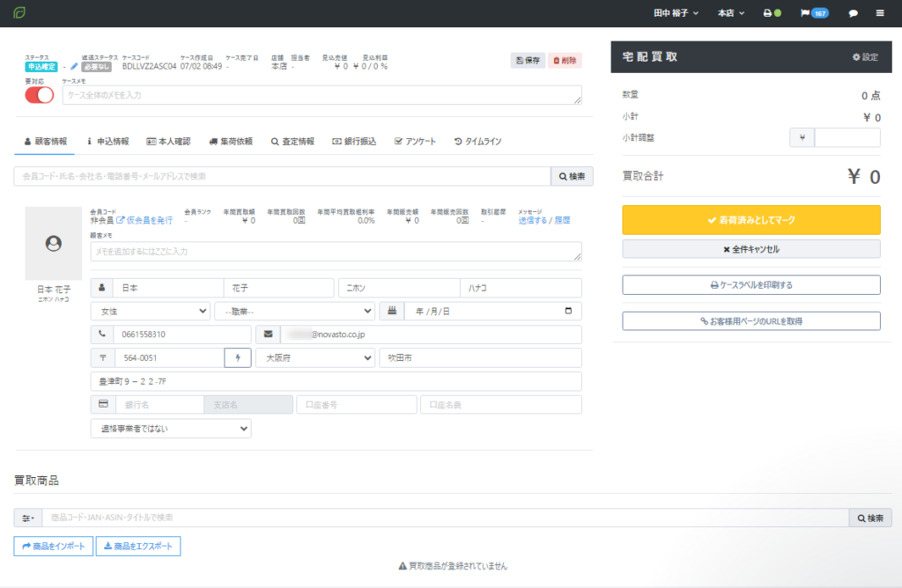Click the email address field

431,334
